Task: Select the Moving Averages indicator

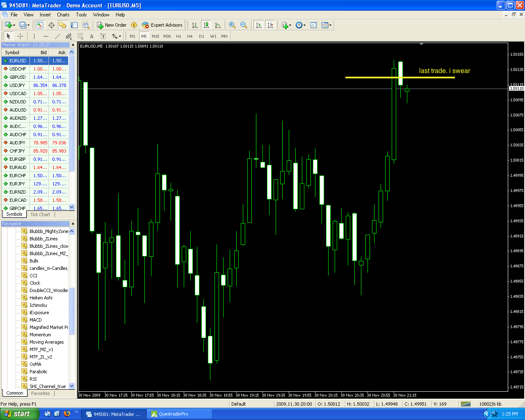Action: pyautogui.click(x=47, y=342)
